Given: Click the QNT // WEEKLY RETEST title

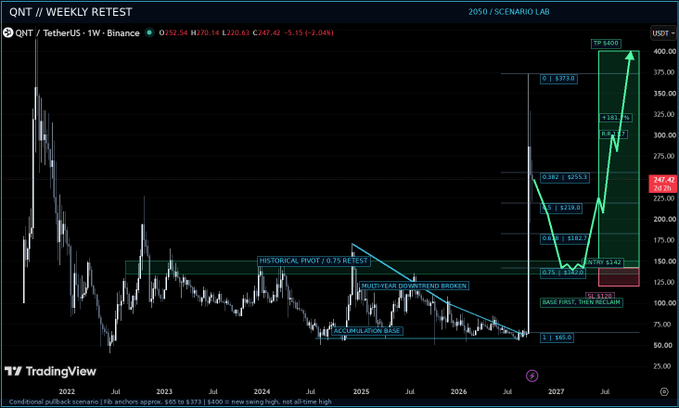Looking at the screenshot, I should coord(71,12).
